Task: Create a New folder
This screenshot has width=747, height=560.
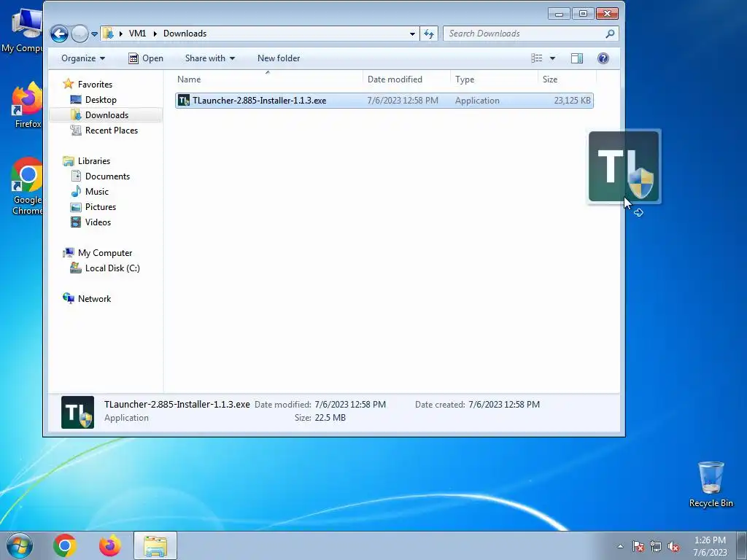Action: coord(279,58)
